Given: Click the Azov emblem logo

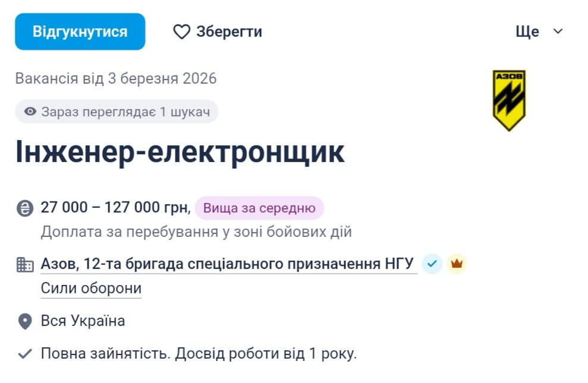Looking at the screenshot, I should (510, 98).
